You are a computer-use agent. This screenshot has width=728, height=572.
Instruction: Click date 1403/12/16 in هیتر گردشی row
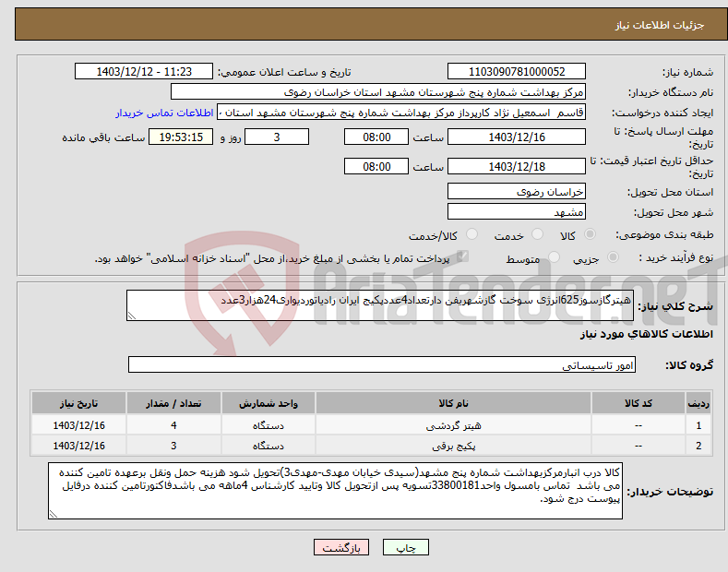tap(78, 425)
